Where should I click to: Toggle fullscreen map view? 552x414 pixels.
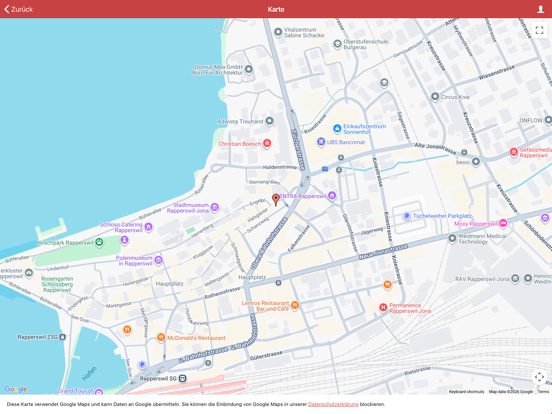[539, 30]
